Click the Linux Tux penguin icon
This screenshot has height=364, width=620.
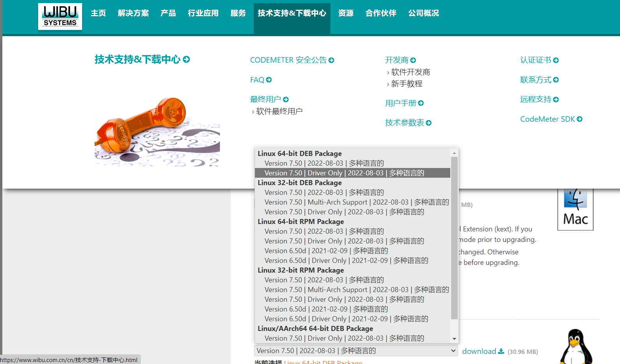pyautogui.click(x=576, y=346)
